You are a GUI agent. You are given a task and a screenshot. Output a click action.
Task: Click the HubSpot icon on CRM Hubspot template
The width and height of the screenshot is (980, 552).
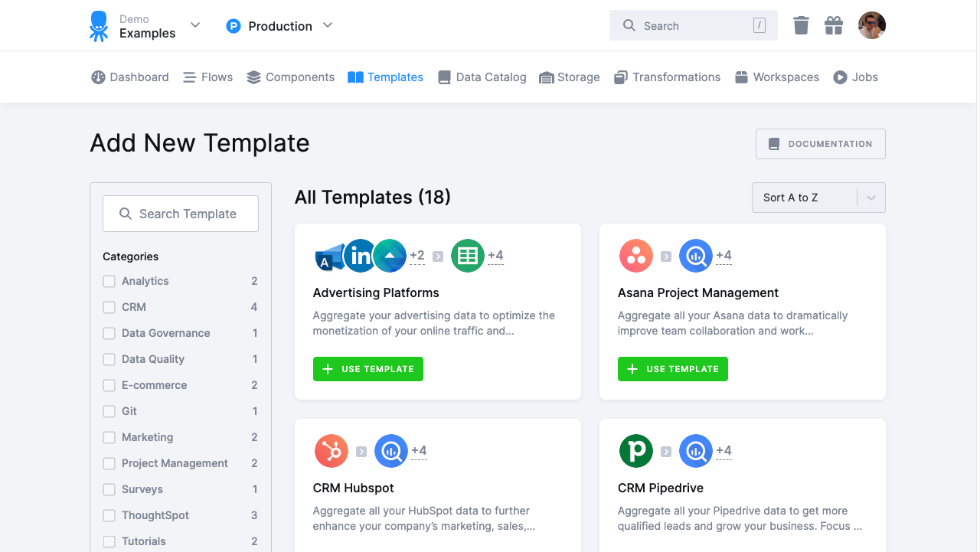point(331,451)
